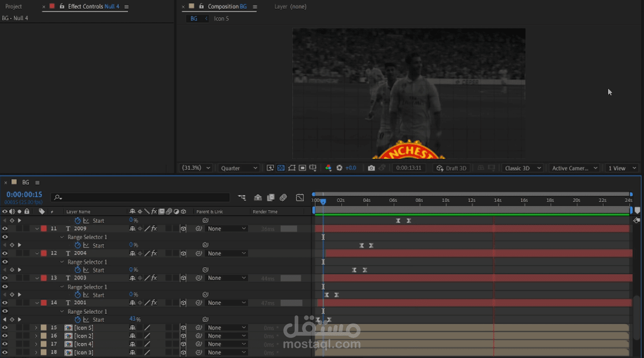Screen dimensions: 644x358
Task: Open the composition mini-flowchart icon
Action: pyautogui.click(x=242, y=198)
